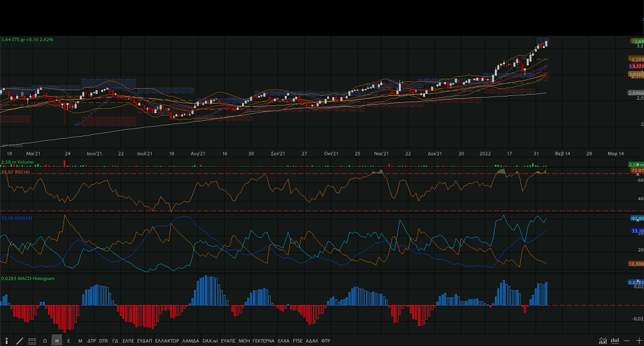The height and width of the screenshot is (346, 644).
Task: Expand the ETE.gr symbol label
Action: point(27,40)
